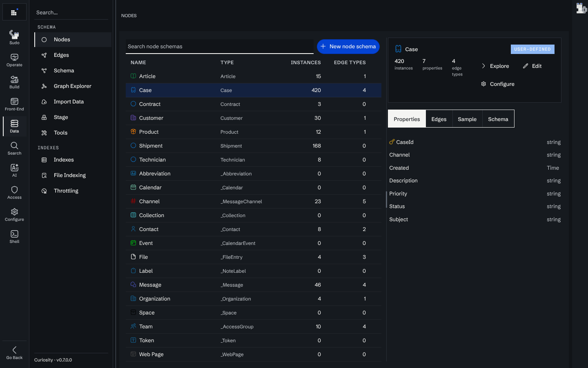Click the USER-DEFINED badge
Viewport: 588px width, 368px height.
[x=532, y=49]
